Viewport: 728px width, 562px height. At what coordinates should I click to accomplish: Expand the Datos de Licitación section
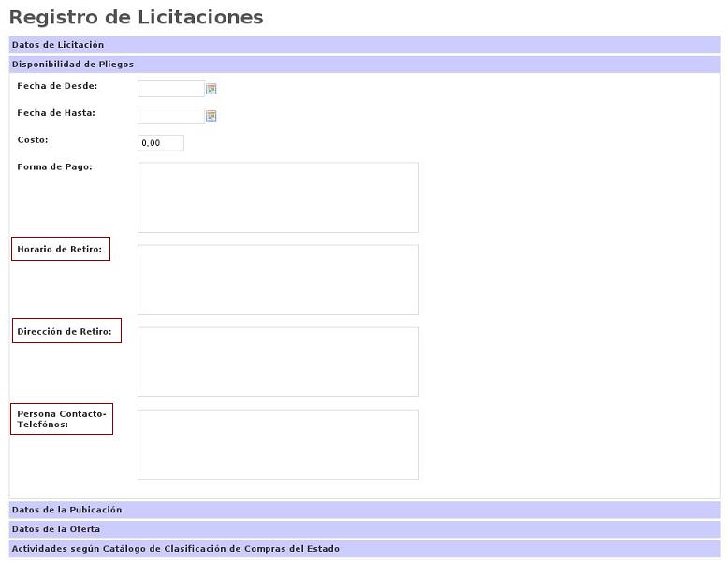(x=58, y=45)
